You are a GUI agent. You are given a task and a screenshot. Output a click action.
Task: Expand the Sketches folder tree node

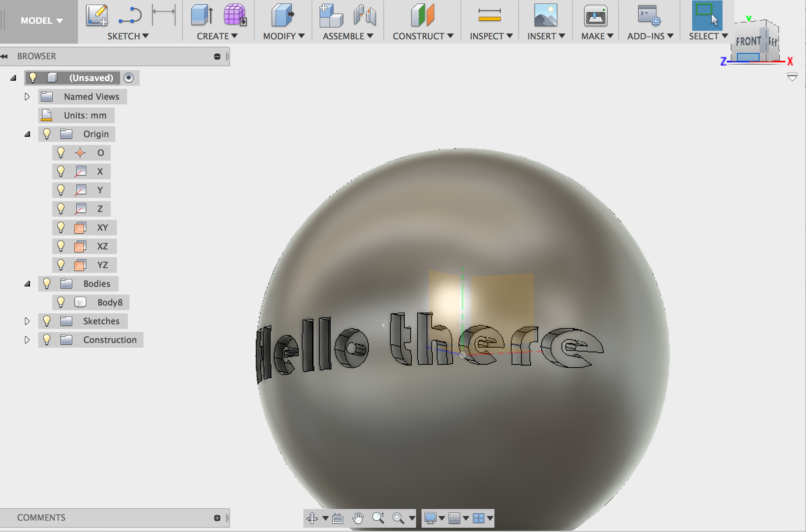pyautogui.click(x=27, y=321)
